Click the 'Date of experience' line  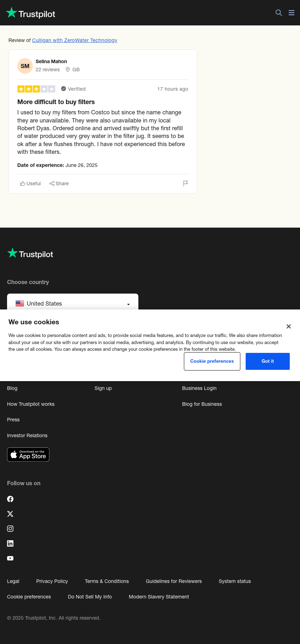click(58, 165)
